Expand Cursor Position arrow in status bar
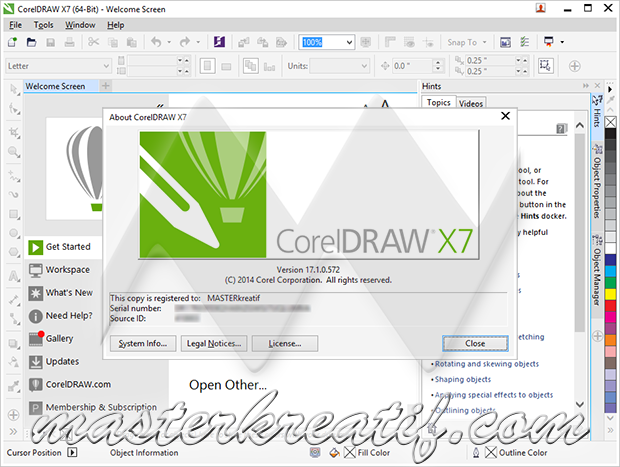This screenshot has height=467, width=620. pyautogui.click(x=72, y=452)
